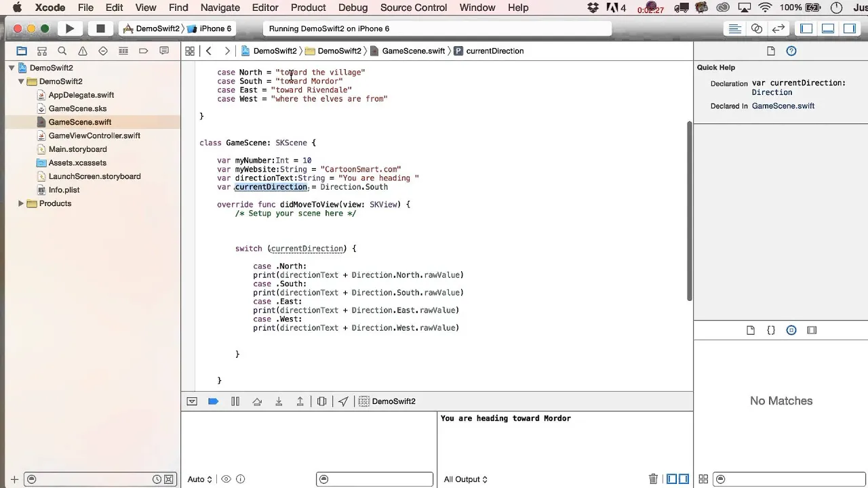Open the Editor menu
868x488 pixels.
coord(265,7)
